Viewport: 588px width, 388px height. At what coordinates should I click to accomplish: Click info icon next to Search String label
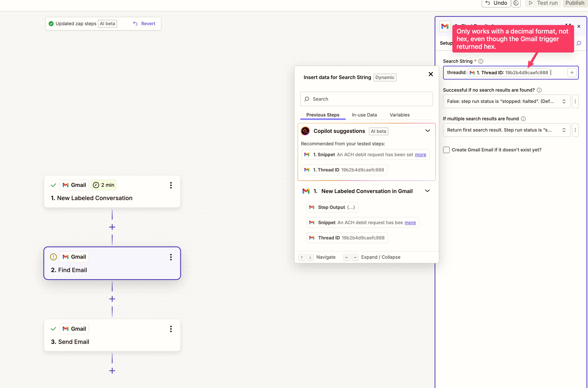(x=481, y=61)
